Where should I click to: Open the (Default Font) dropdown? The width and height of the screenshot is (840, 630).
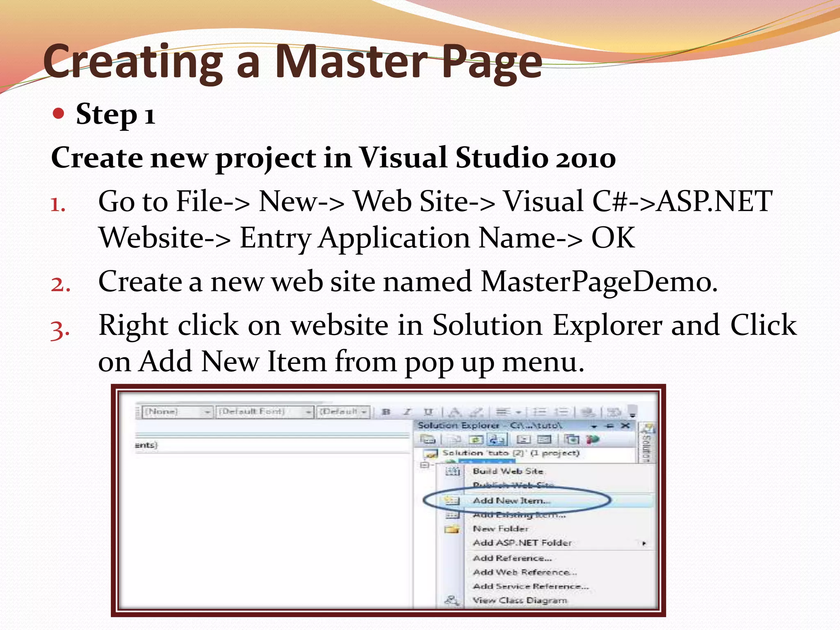[265, 412]
